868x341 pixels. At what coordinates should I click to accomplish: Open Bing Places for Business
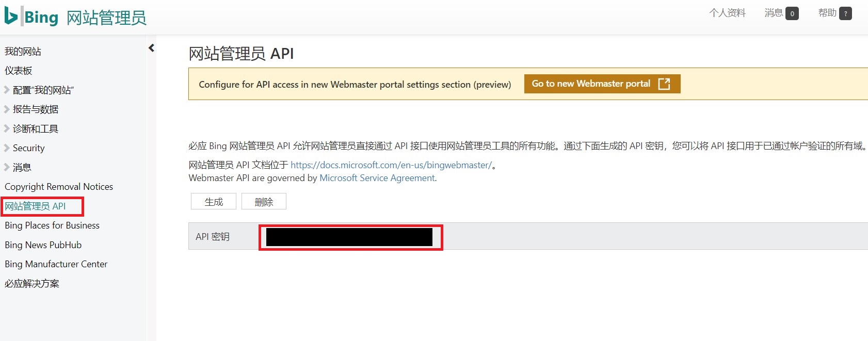pos(52,225)
